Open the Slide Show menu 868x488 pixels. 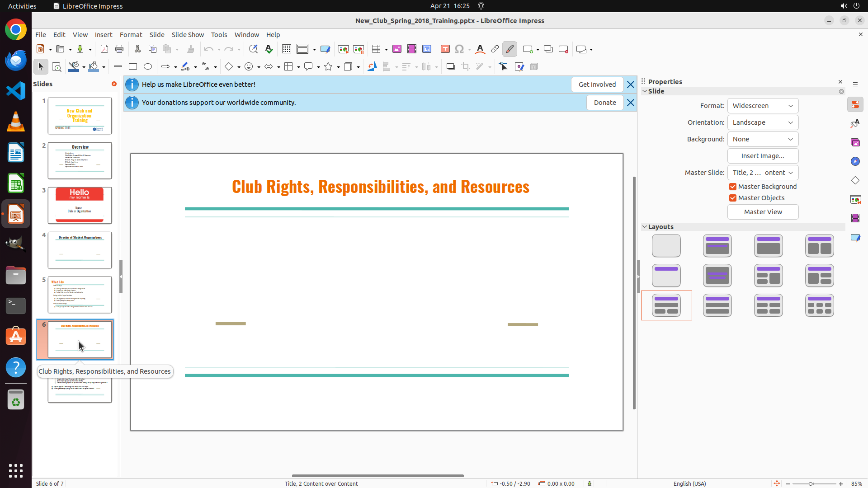188,35
